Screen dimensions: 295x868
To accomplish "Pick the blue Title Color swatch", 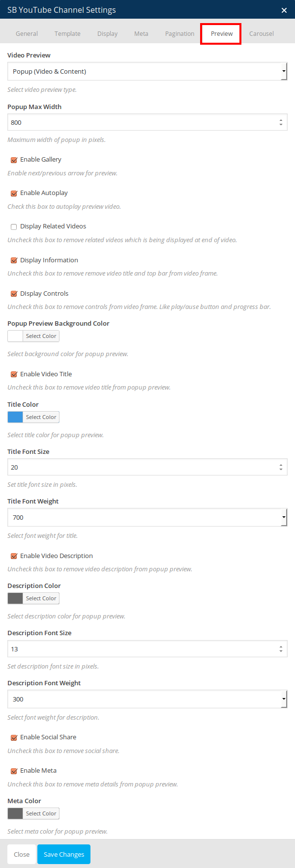I will pyautogui.click(x=15, y=417).
